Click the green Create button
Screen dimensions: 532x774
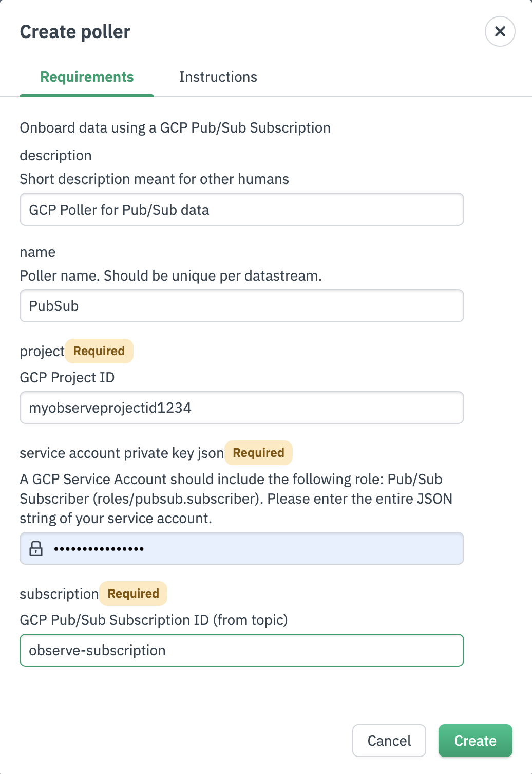(475, 741)
